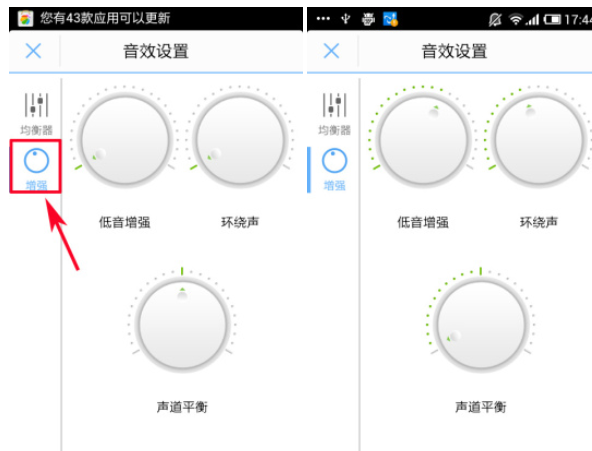592x451 pixels.
Task: Select the 增强 tab in left panel
Action: coord(36,168)
